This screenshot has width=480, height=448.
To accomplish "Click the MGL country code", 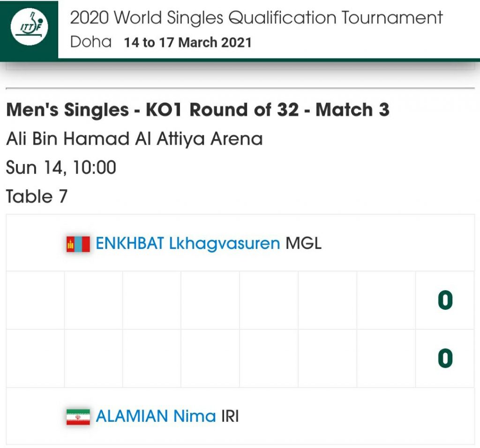I will (x=304, y=244).
